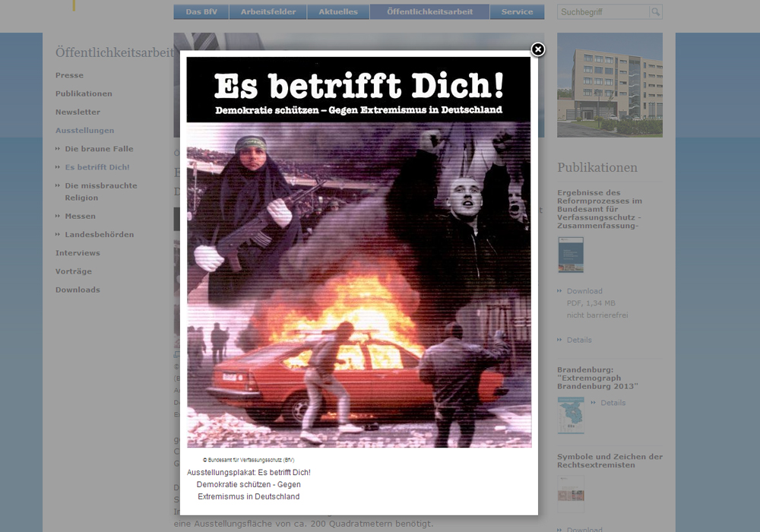Open the Service menu
Viewport: 760px width, 532px height.
[517, 12]
